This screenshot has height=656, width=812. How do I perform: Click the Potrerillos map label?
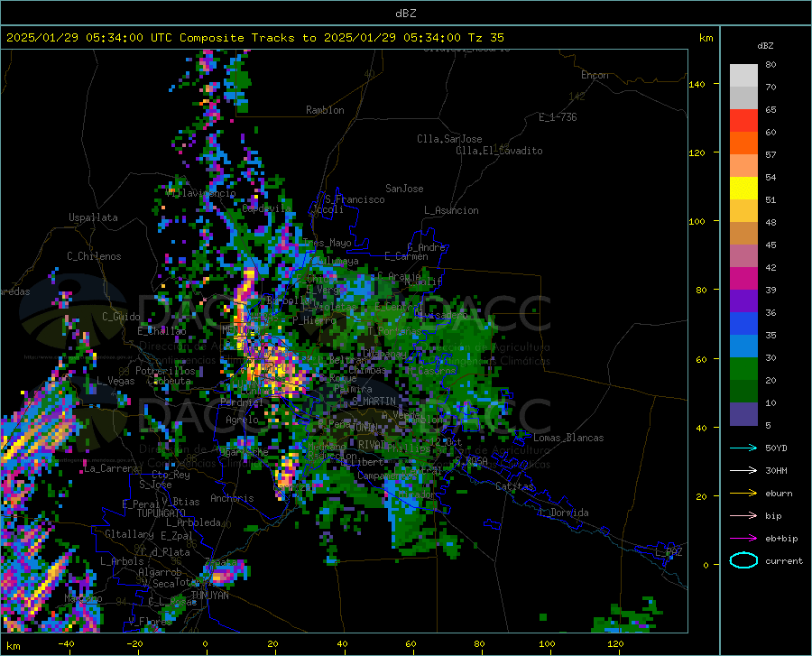[165, 371]
